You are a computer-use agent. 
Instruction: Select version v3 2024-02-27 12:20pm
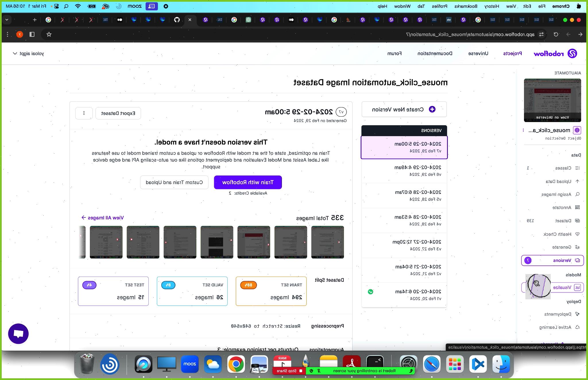pos(404,245)
